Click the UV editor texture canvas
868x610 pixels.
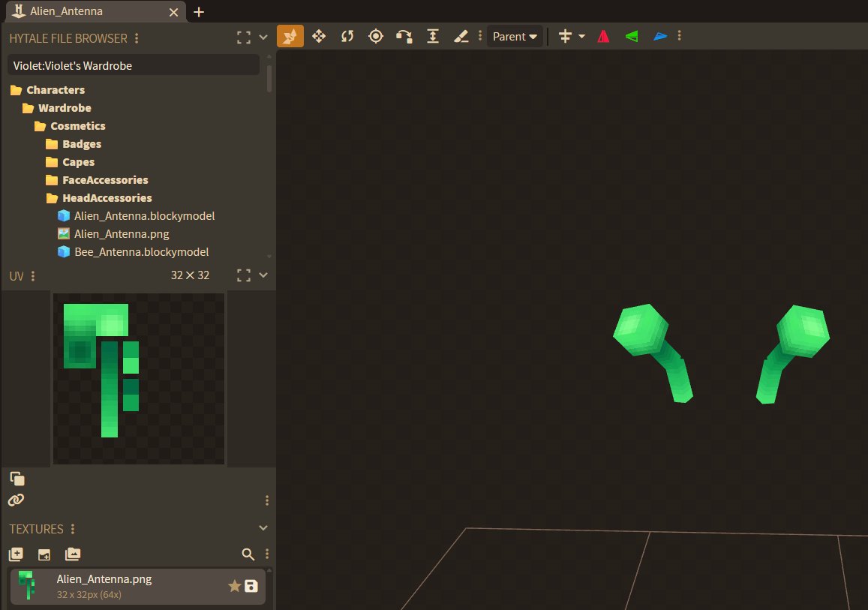pyautogui.click(x=138, y=379)
